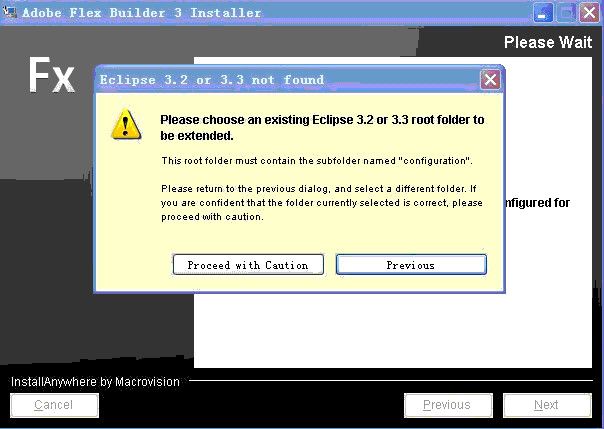This screenshot has height=429, width=604.
Task: Click the Eclipse 3.2 or 3.3 not found title bar
Action: (x=287, y=80)
